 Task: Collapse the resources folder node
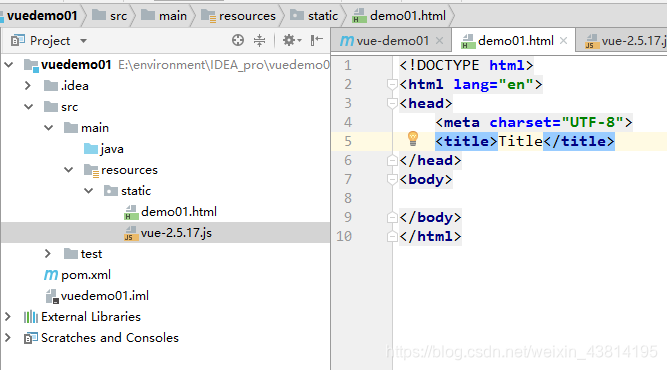[x=68, y=170]
